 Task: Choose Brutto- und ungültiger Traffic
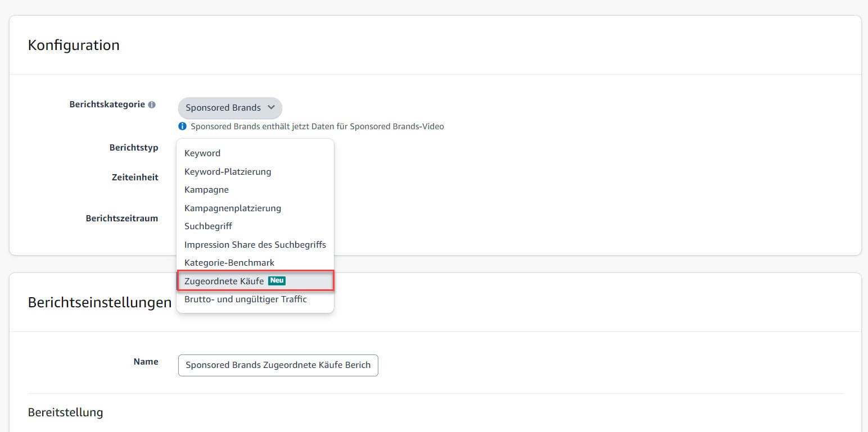255,299
